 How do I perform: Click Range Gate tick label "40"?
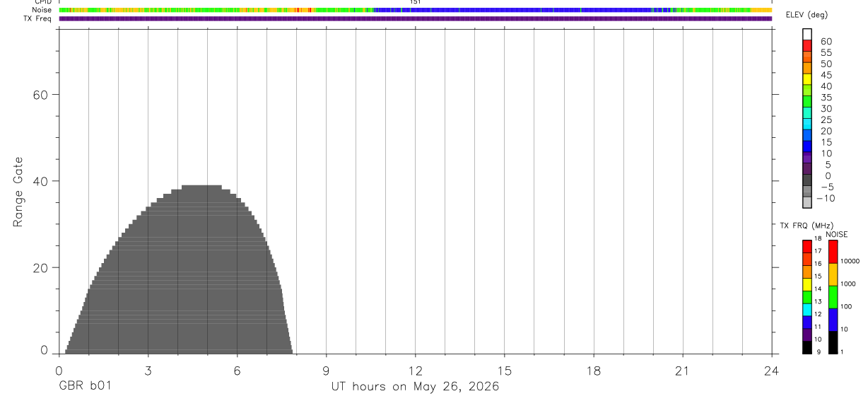40,181
